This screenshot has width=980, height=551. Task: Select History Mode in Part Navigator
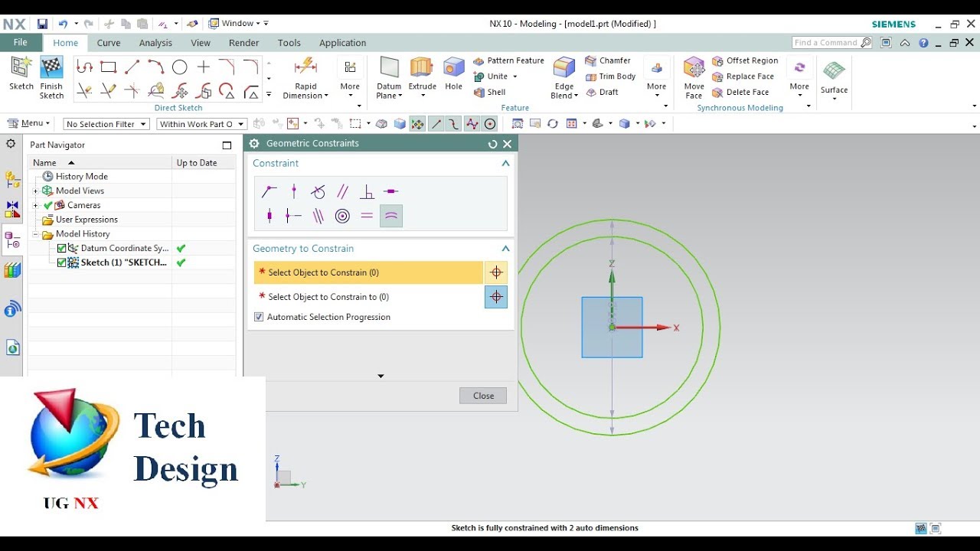click(75, 176)
